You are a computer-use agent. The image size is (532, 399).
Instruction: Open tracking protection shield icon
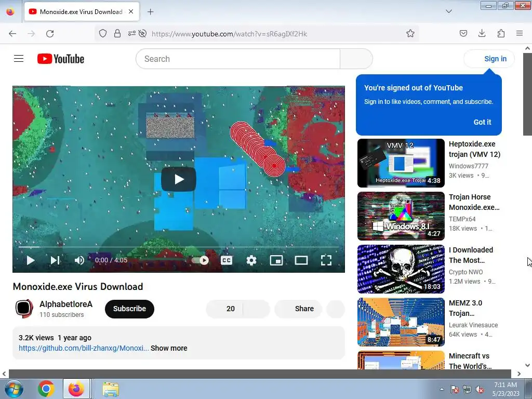point(103,33)
